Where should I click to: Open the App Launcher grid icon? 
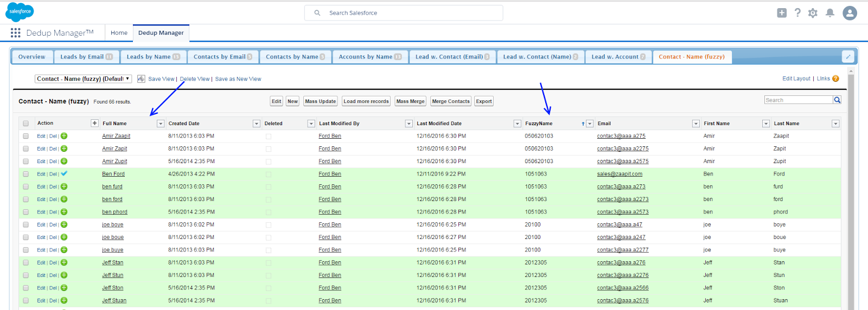coord(15,33)
